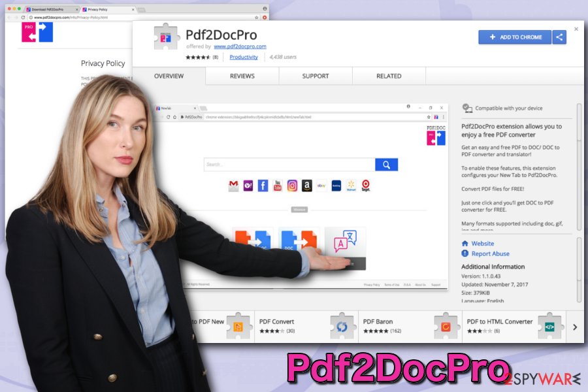Open the www.pdf2docpro.com offered-by link
588x392 pixels.
(x=240, y=46)
